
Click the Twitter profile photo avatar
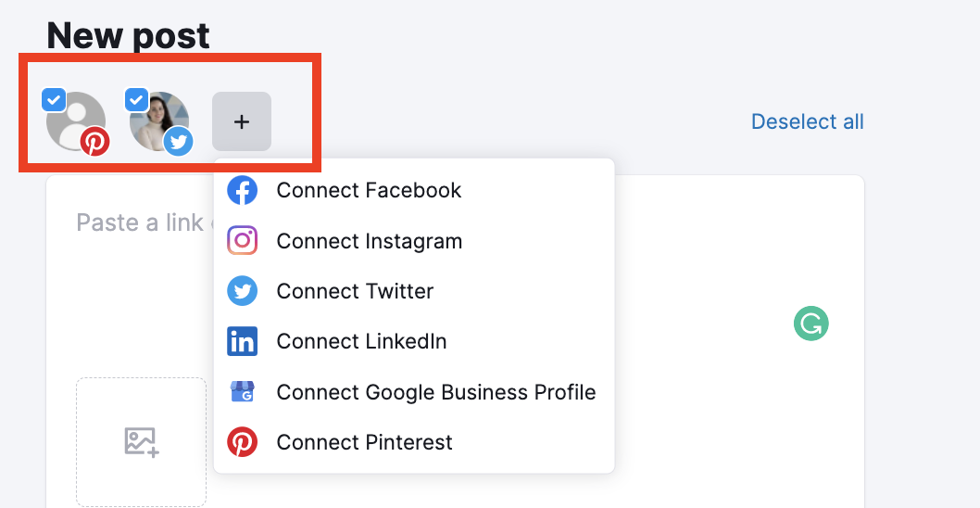coord(157,120)
